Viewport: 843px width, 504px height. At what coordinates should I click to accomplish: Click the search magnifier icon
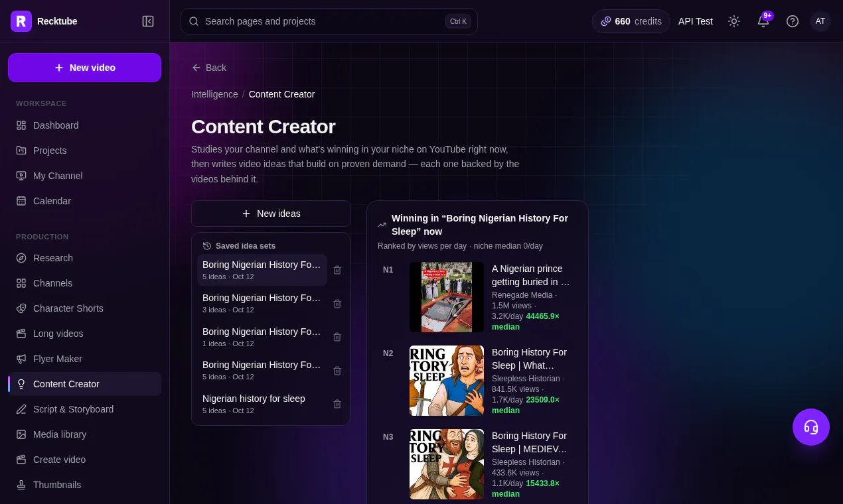pos(194,21)
